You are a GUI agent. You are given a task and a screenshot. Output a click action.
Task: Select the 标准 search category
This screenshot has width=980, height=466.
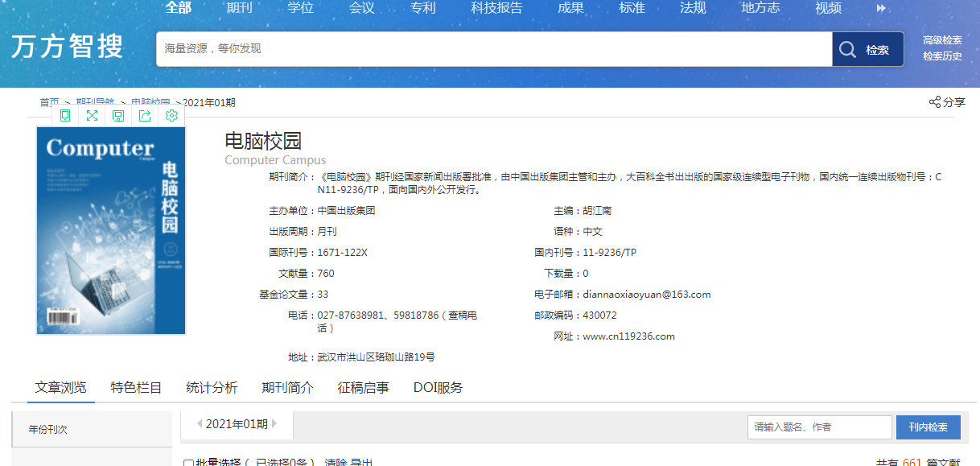click(x=632, y=8)
